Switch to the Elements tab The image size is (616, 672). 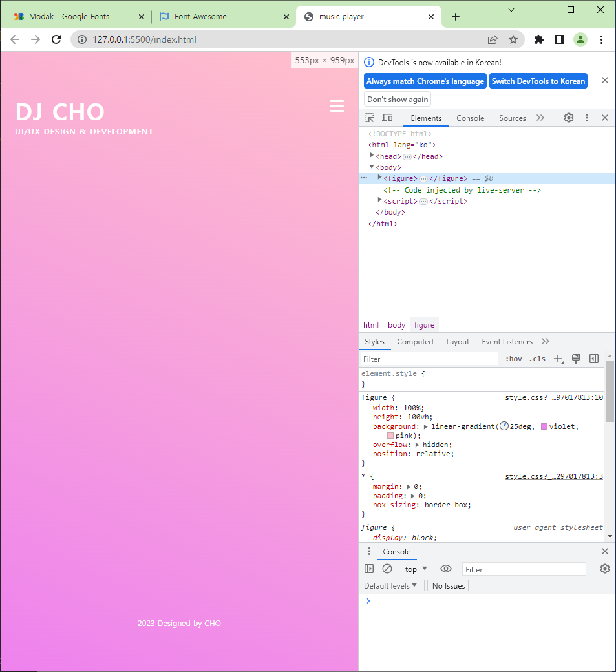pyautogui.click(x=426, y=118)
